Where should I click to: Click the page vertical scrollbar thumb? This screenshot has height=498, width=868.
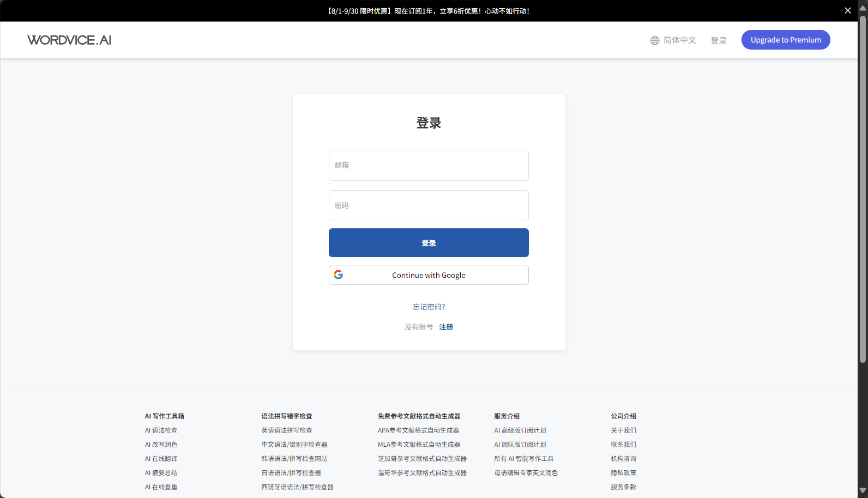click(x=863, y=189)
